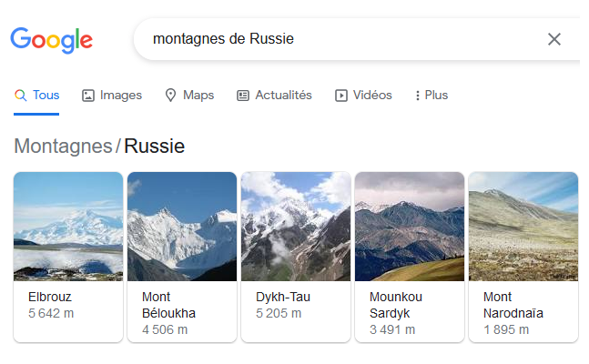This screenshot has width=589, height=364.
Task: Clear the search box with X icon
Action: pyautogui.click(x=554, y=39)
